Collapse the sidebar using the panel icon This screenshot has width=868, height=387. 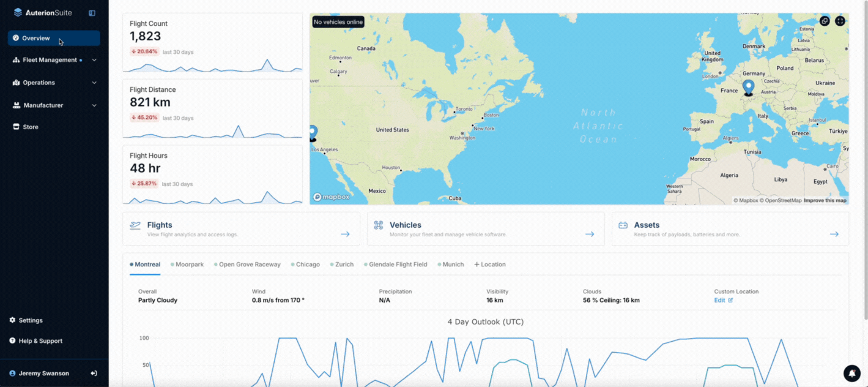click(92, 13)
